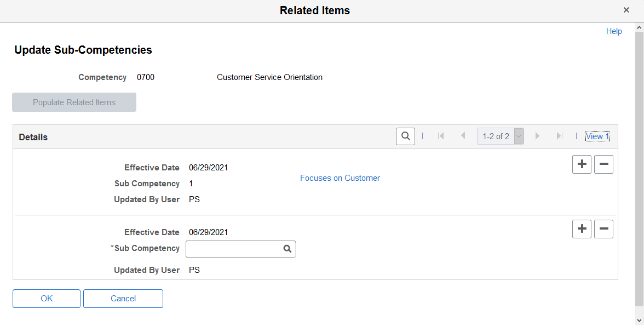Close the Related Items dialog
The width and height of the screenshot is (644, 326).
click(x=626, y=10)
